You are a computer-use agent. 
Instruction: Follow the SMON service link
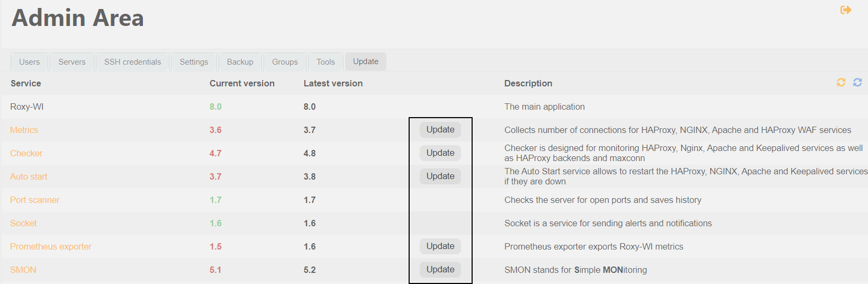point(23,270)
